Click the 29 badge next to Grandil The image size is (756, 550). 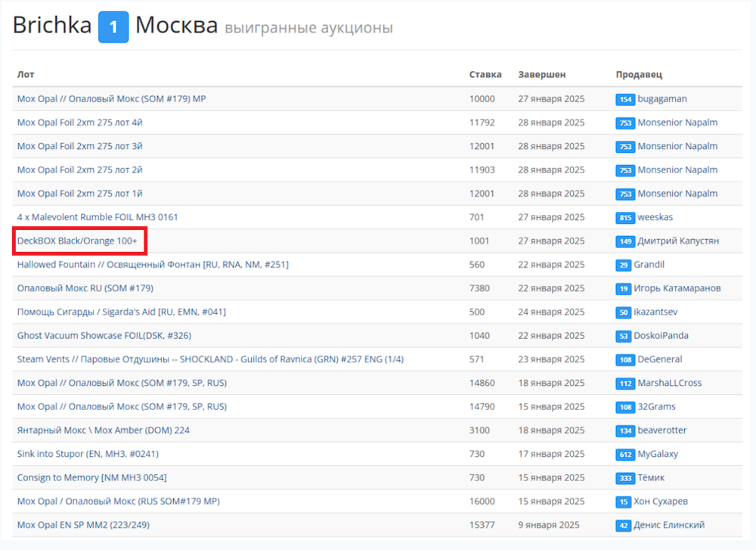624,265
